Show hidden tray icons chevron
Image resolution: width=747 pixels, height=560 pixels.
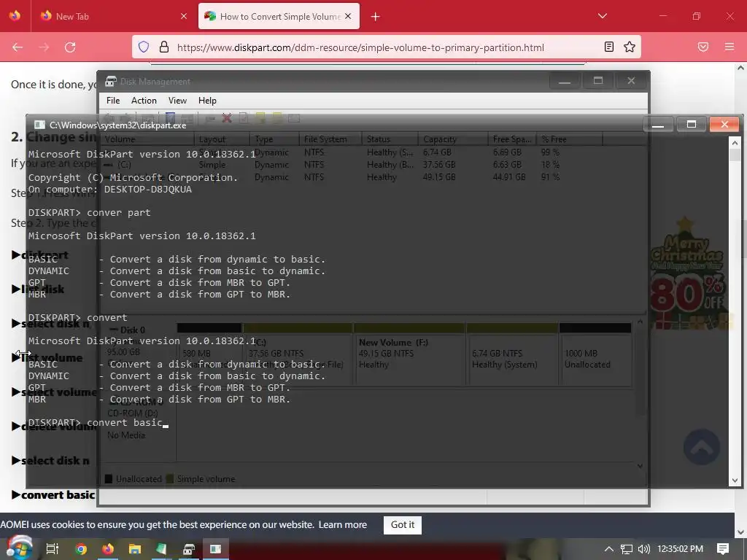609,549
